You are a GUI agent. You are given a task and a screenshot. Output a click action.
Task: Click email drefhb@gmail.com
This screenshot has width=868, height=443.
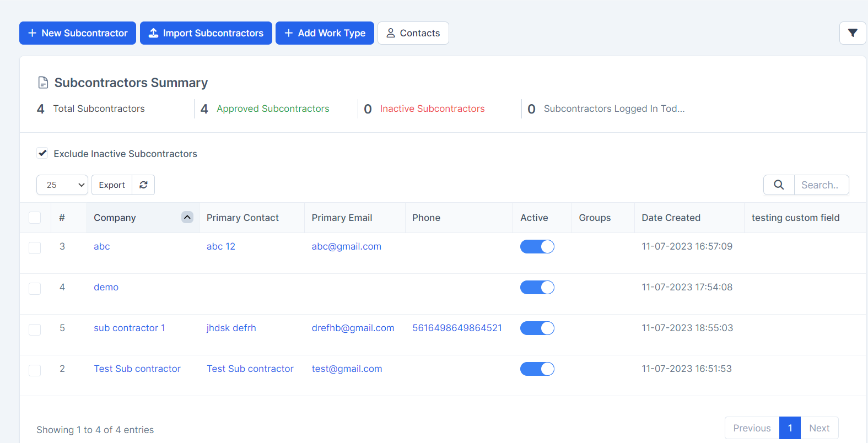click(x=353, y=328)
